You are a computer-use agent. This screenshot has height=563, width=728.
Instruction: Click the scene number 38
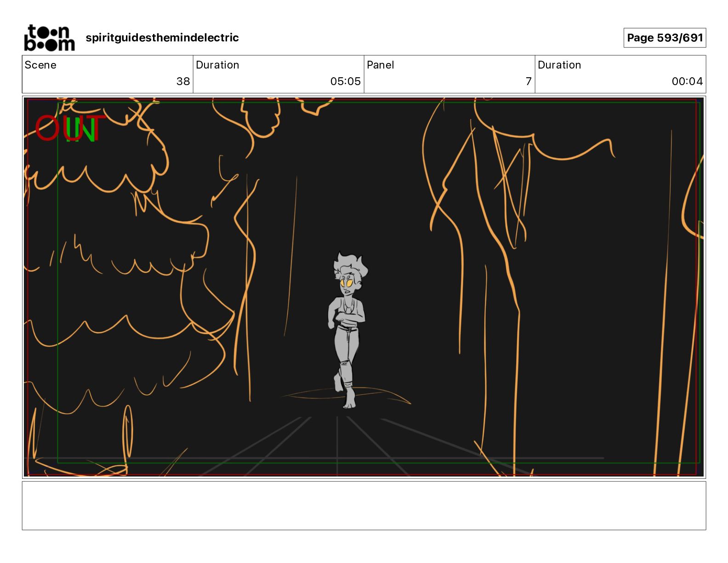coord(183,81)
